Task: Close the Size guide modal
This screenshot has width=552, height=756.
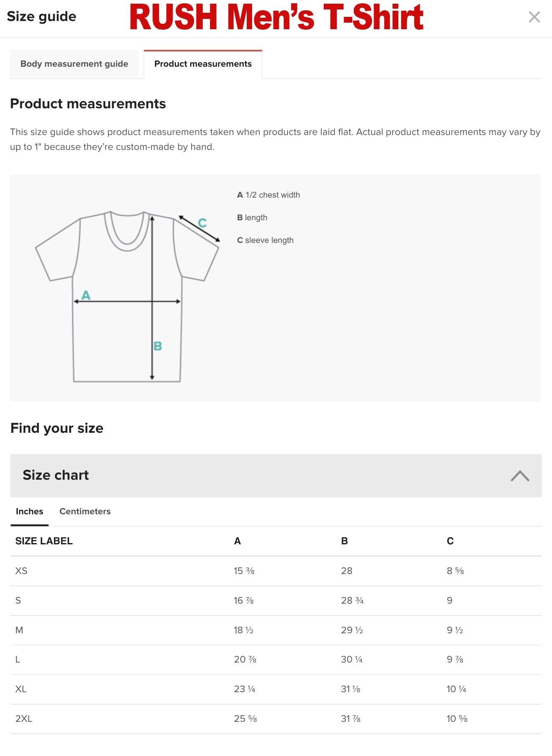Action: tap(535, 17)
